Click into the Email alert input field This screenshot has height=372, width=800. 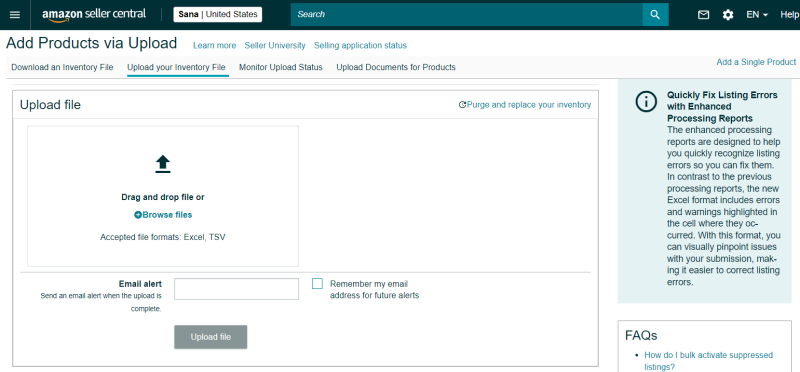pos(236,289)
